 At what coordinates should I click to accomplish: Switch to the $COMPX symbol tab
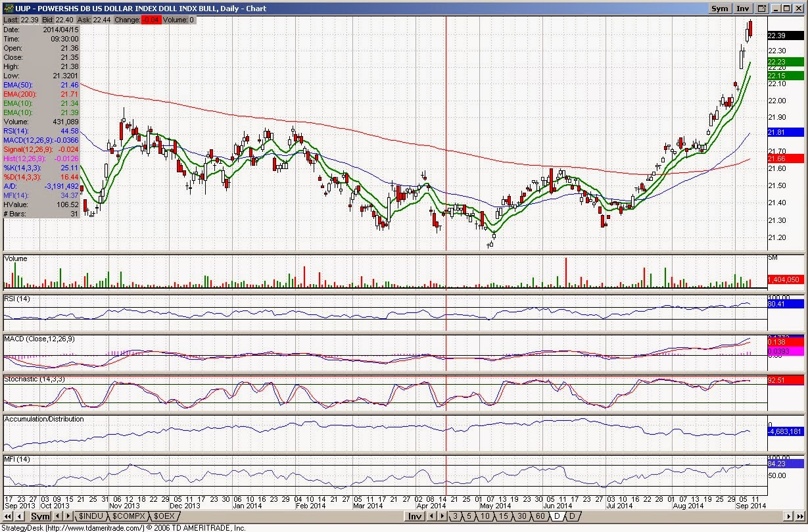tap(129, 516)
